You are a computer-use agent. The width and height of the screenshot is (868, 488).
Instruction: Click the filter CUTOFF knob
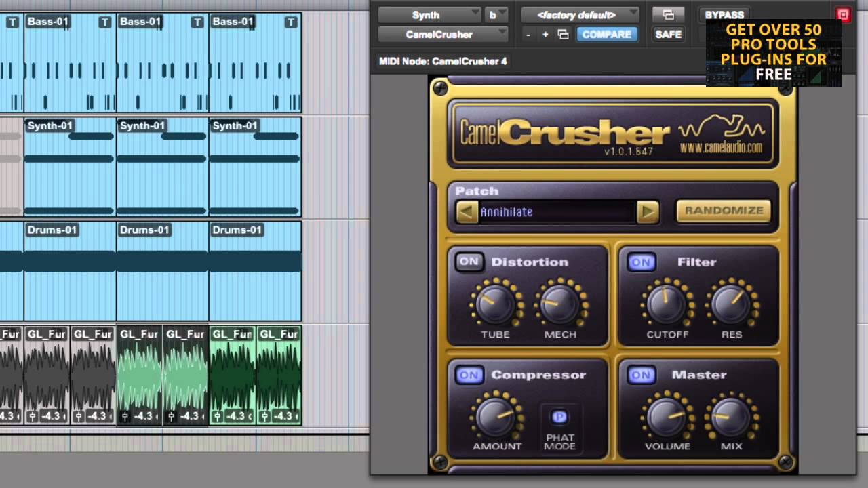click(667, 304)
